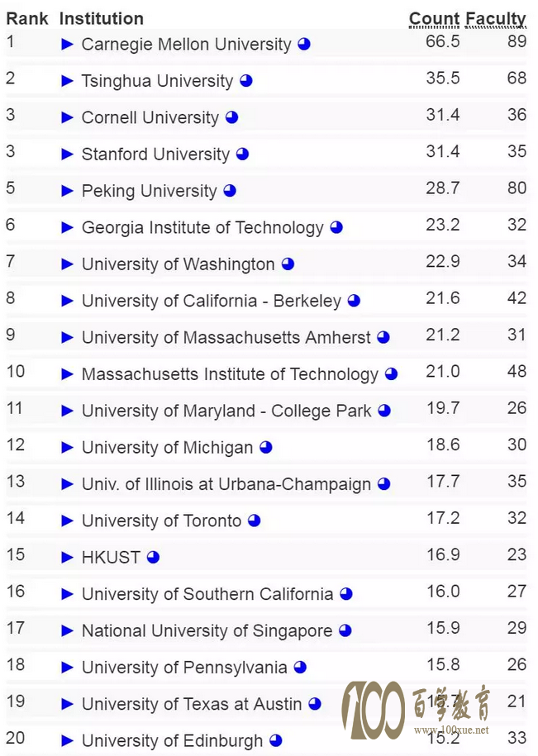Expand University of California - Berkeley triangle
This screenshot has width=538, height=756.
coord(68,301)
